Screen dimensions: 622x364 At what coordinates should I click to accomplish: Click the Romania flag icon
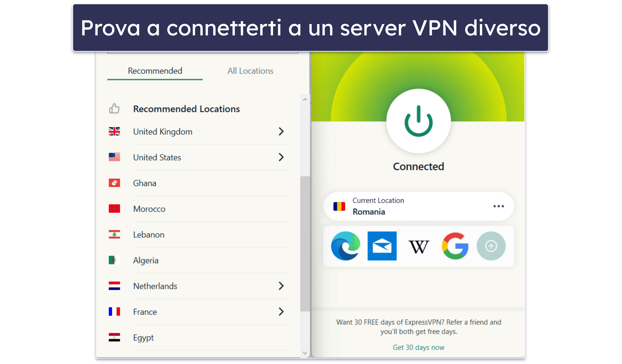coord(339,206)
